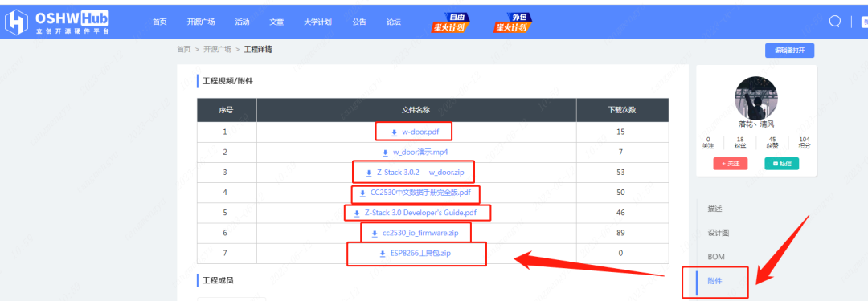Download the w-door.pdf file
The width and height of the screenshot is (868, 301).
coord(420,132)
